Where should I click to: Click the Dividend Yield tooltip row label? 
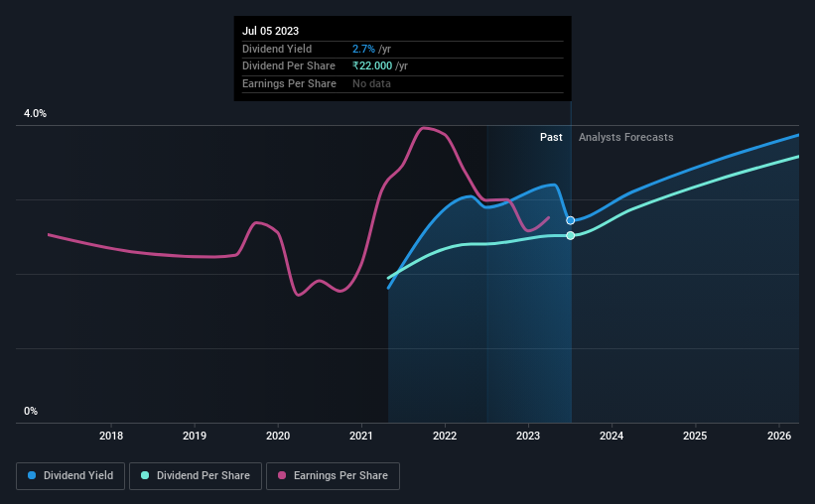click(277, 49)
